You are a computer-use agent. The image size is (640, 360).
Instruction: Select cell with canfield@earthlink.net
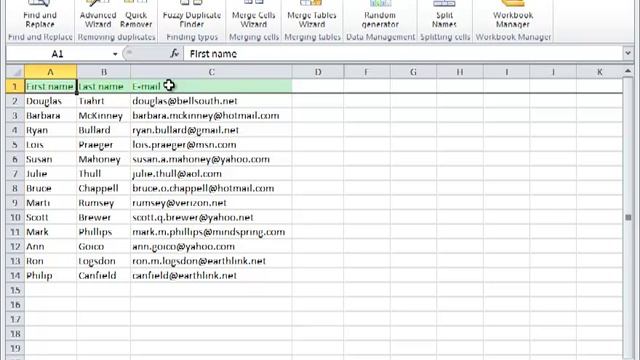tap(211, 276)
